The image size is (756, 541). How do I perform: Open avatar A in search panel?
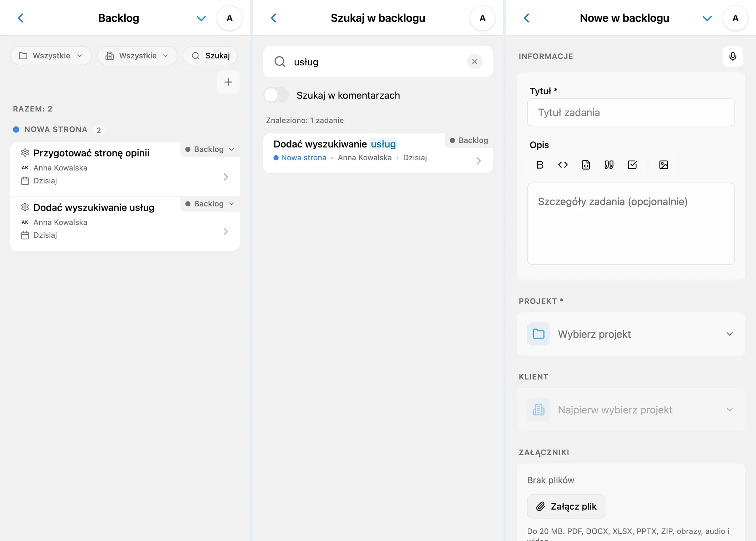pyautogui.click(x=482, y=18)
